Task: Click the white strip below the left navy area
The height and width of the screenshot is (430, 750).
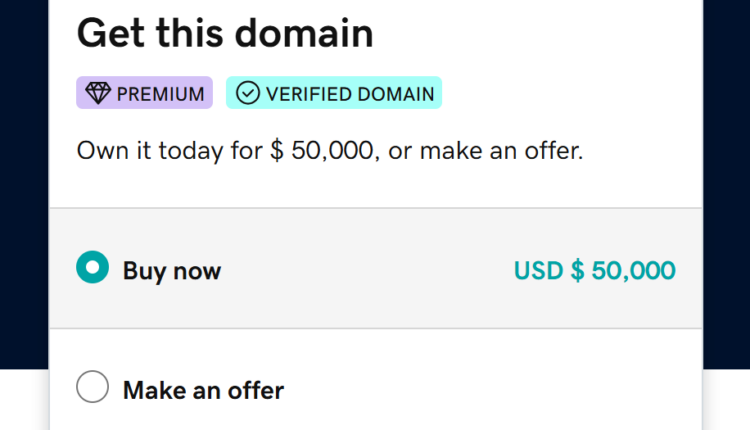Action: pos(24,400)
